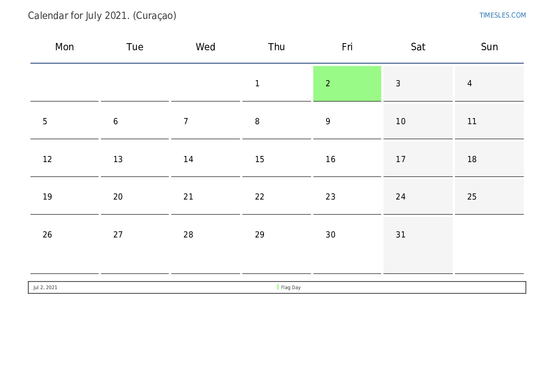Select the Wed column header
The image size is (554, 392).
point(205,46)
